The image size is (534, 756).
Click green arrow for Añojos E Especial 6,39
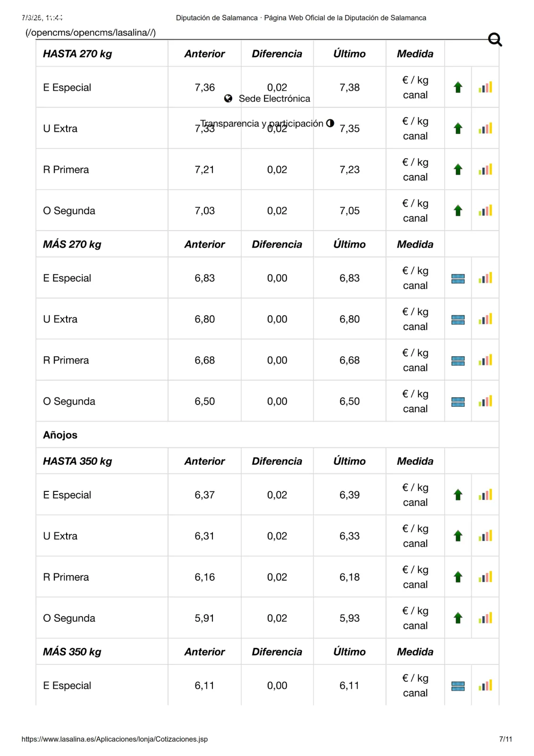tap(458, 495)
